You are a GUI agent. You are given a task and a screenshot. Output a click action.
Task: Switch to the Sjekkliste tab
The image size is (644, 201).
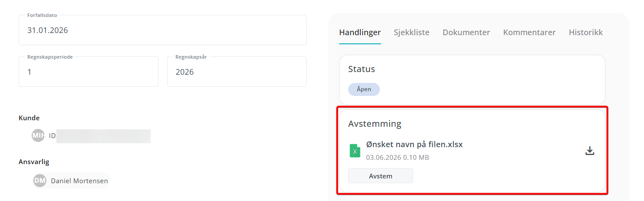[411, 33]
